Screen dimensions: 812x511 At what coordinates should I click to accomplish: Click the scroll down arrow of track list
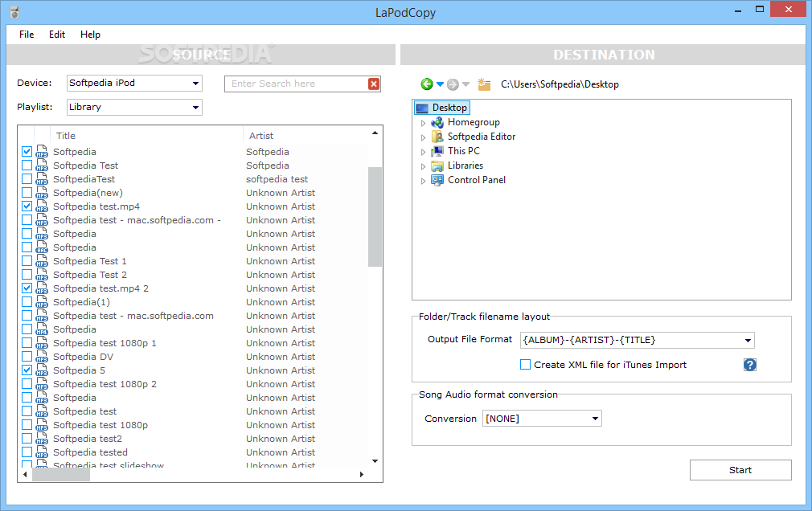click(x=375, y=460)
